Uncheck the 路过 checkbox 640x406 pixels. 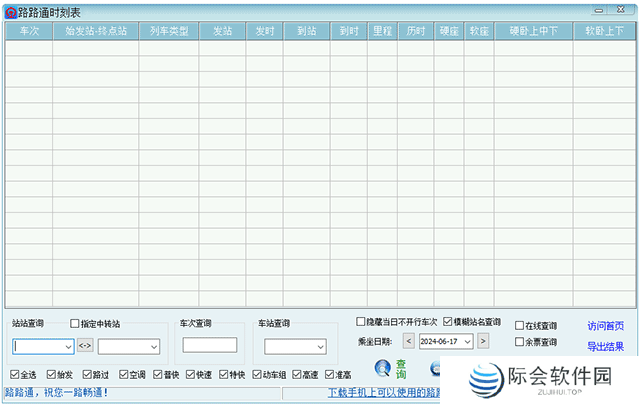point(87,374)
